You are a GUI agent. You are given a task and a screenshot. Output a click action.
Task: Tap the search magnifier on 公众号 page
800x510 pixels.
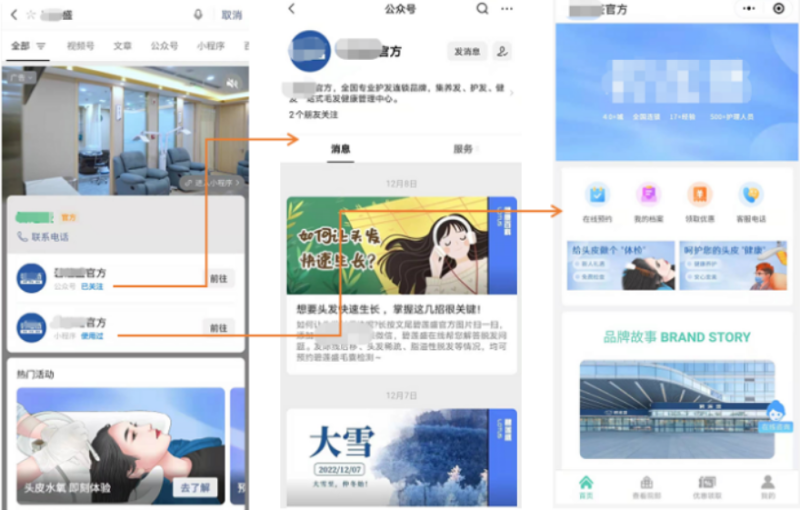482,9
